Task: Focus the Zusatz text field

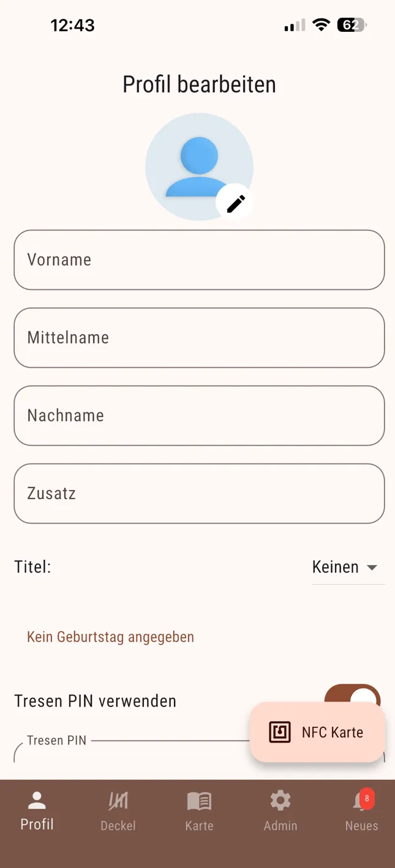Action: click(x=199, y=494)
